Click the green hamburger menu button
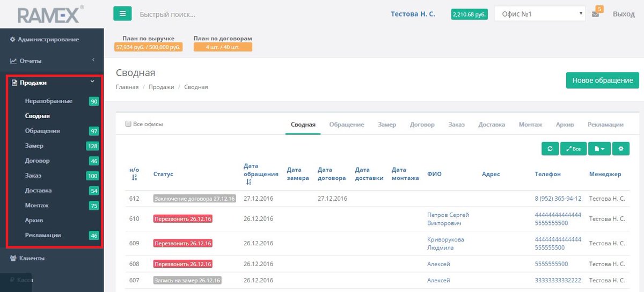The height and width of the screenshot is (292, 644). pos(122,14)
